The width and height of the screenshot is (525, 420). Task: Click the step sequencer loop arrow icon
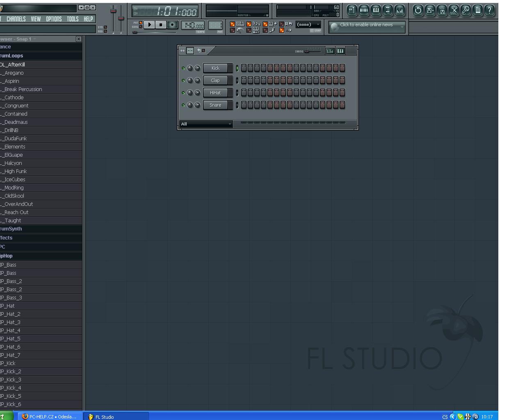pyautogui.click(x=199, y=51)
